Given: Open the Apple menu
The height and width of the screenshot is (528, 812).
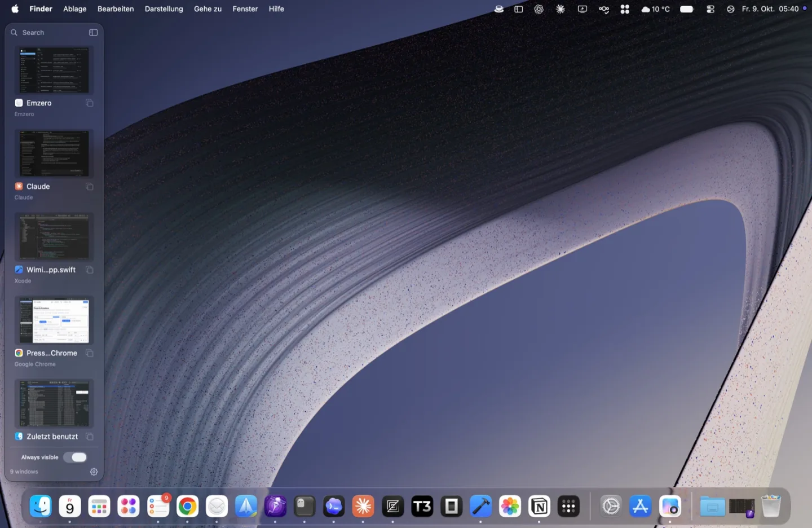Looking at the screenshot, I should click(15, 9).
